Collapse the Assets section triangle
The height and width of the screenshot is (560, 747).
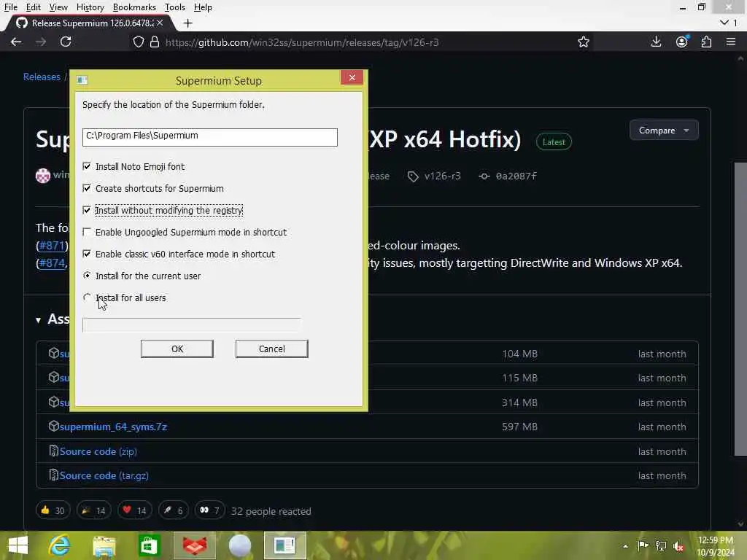click(x=38, y=319)
